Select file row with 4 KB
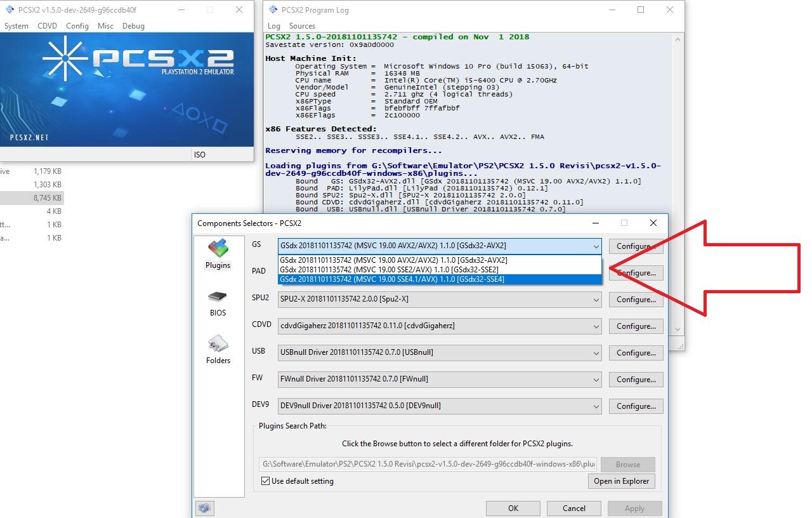Screen dimensions: 812x518 pyautogui.click(x=32, y=211)
